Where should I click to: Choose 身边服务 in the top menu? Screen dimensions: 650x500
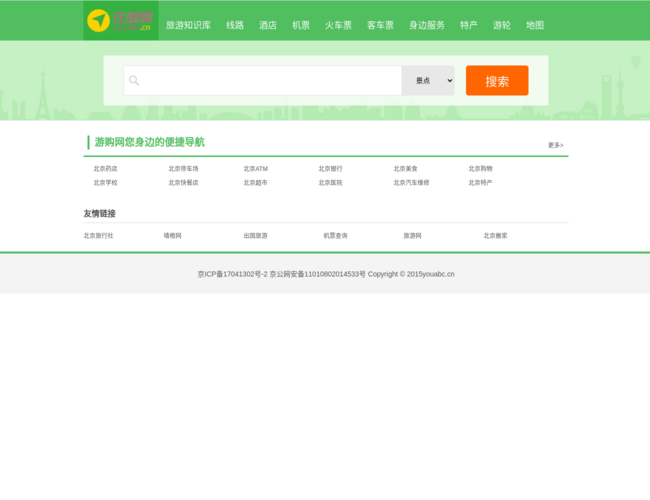[x=427, y=25]
